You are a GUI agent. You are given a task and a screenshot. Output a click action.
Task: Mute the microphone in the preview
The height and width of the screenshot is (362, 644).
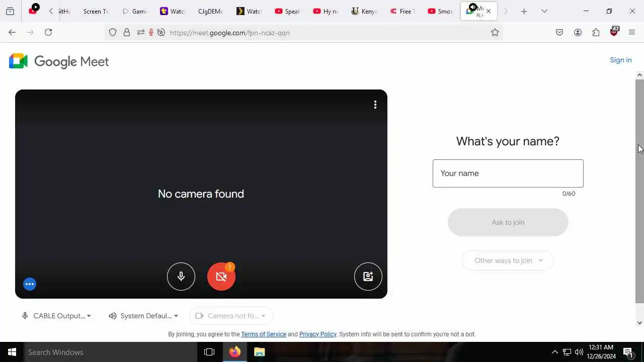point(181,277)
